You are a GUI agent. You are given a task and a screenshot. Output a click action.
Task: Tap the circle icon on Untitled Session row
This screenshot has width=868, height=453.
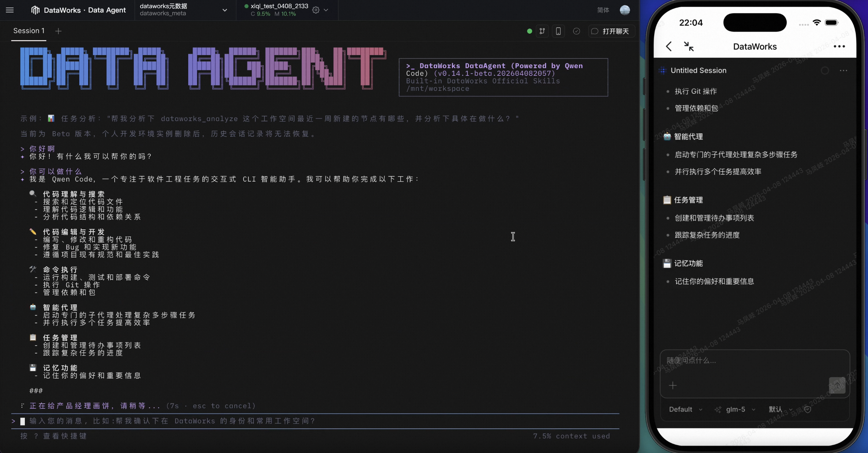pos(825,70)
